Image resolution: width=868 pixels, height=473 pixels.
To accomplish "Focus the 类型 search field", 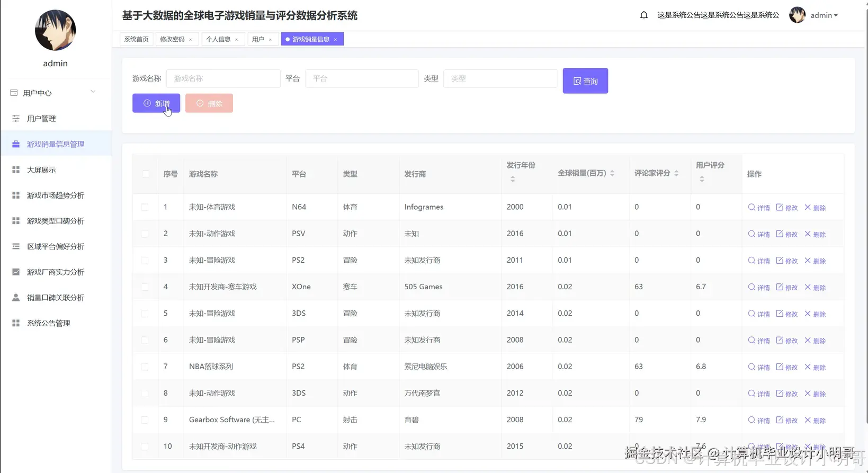I will pos(500,78).
